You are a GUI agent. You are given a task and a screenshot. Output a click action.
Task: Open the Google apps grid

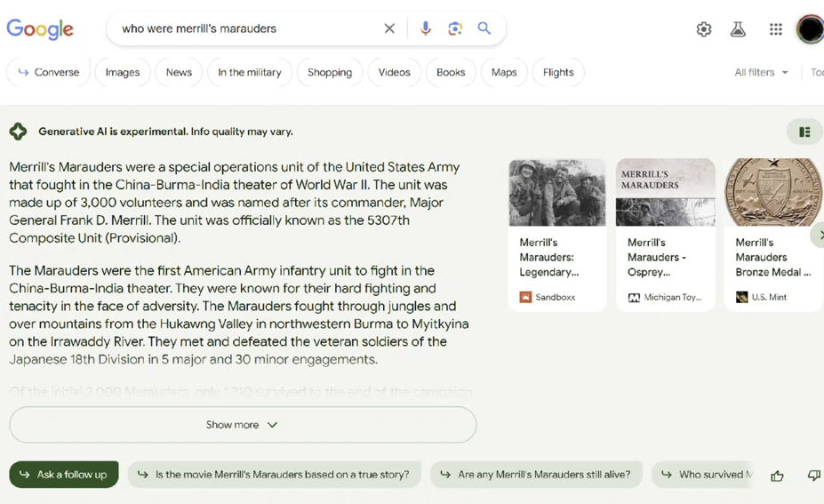[776, 29]
